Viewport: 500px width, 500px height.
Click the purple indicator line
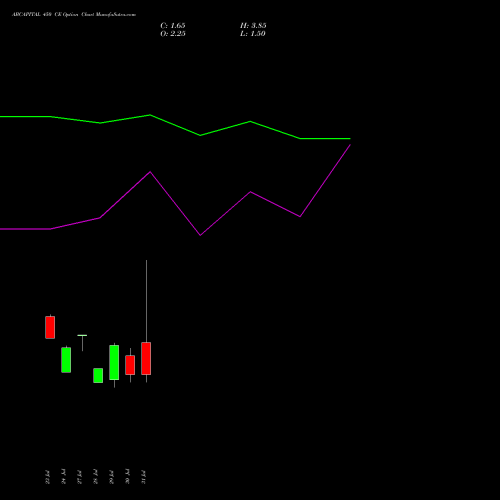[x=200, y=235]
